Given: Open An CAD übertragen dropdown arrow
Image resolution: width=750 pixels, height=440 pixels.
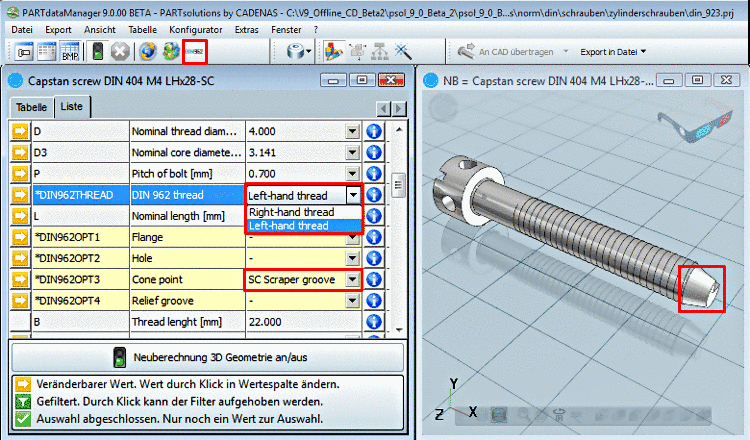Looking at the screenshot, I should [566, 51].
